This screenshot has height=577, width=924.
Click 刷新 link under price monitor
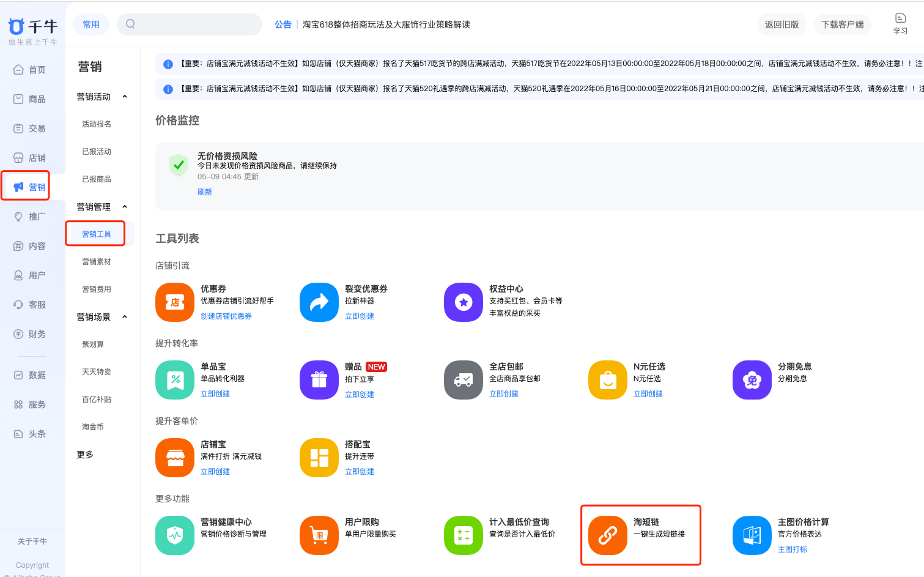click(x=205, y=192)
